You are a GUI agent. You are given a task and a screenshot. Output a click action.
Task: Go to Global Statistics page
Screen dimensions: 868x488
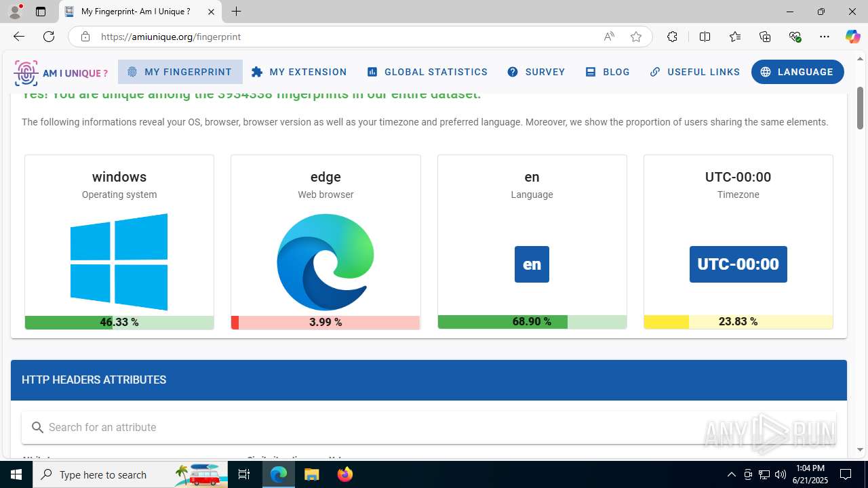(x=427, y=72)
